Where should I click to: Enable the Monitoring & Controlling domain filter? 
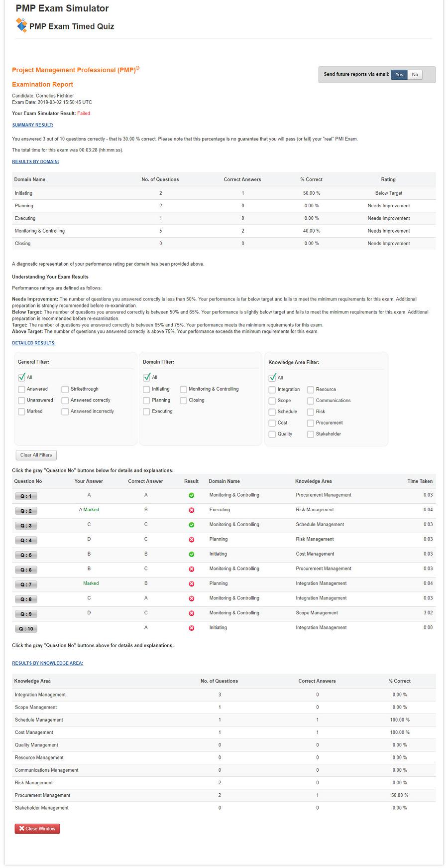click(x=184, y=389)
